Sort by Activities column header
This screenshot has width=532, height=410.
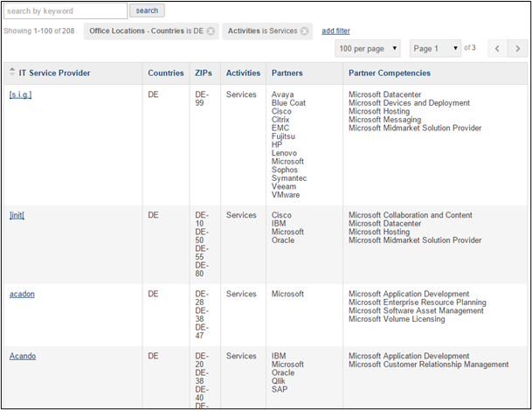[x=243, y=73]
